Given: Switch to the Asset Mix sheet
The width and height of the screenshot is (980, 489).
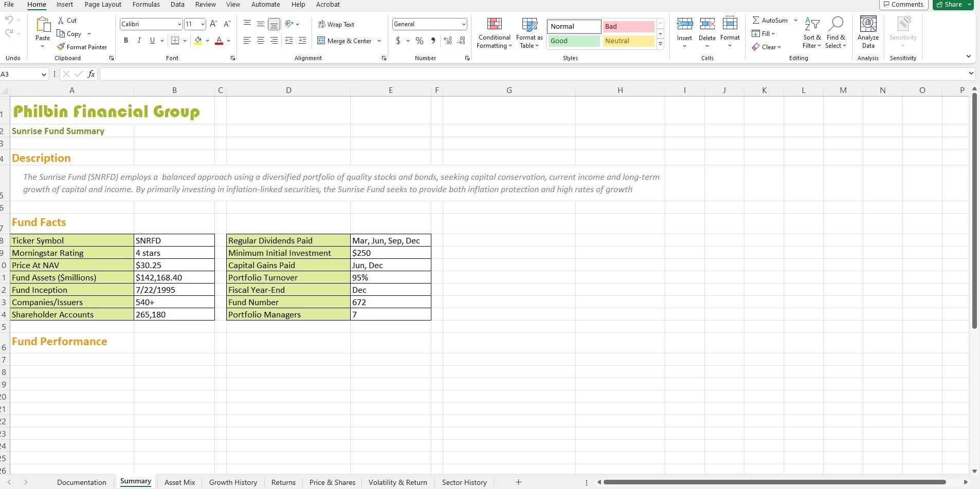Looking at the screenshot, I should 179,482.
